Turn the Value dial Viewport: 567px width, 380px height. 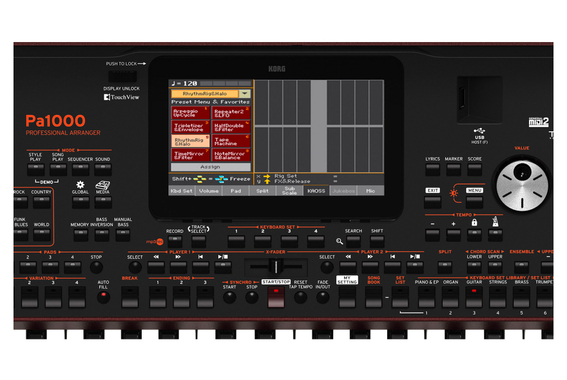[x=522, y=186]
